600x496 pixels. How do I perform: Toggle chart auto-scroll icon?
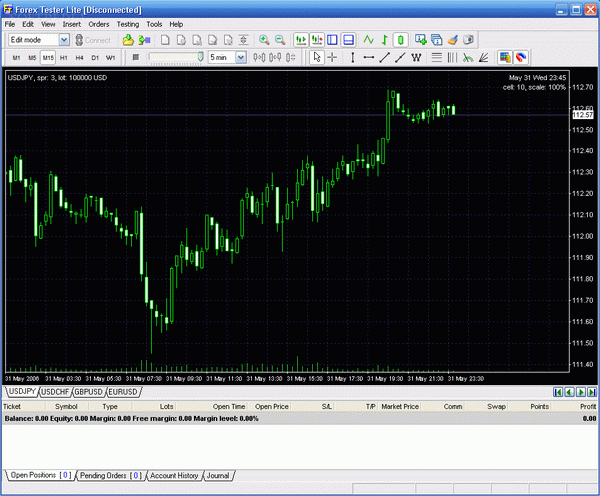click(301, 40)
